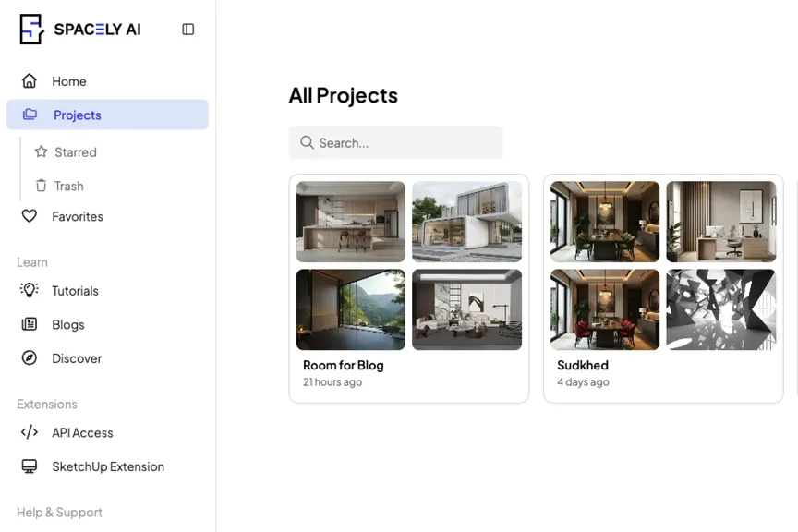798x532 pixels.
Task: Click the search magnifier icon
Action: [307, 142]
